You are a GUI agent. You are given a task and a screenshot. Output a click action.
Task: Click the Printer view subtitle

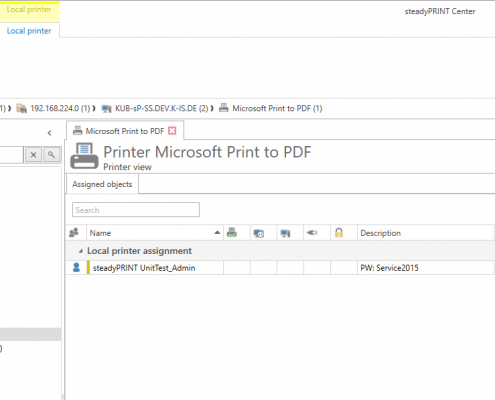127,167
